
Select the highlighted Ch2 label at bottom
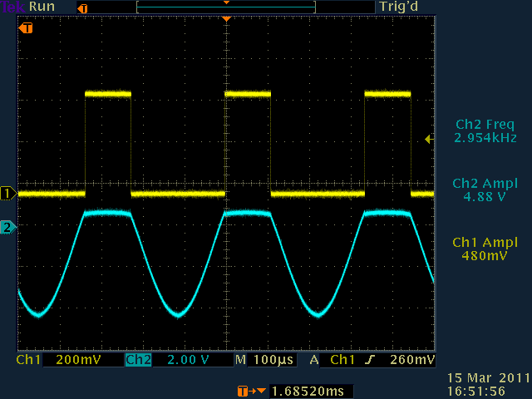(x=137, y=361)
